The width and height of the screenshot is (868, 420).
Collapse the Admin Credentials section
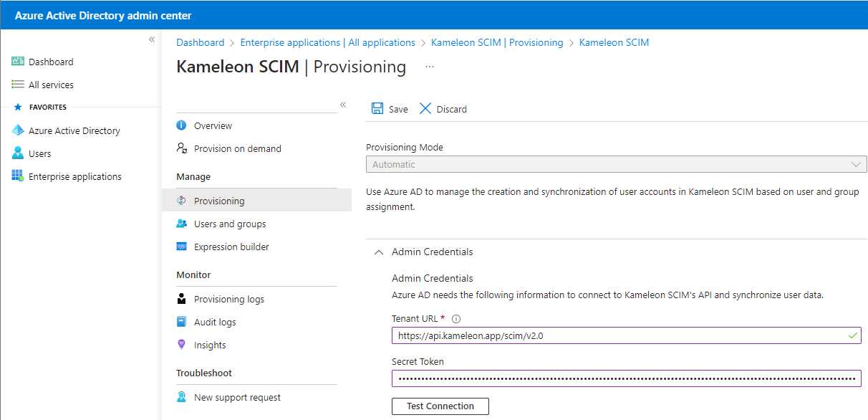(379, 252)
